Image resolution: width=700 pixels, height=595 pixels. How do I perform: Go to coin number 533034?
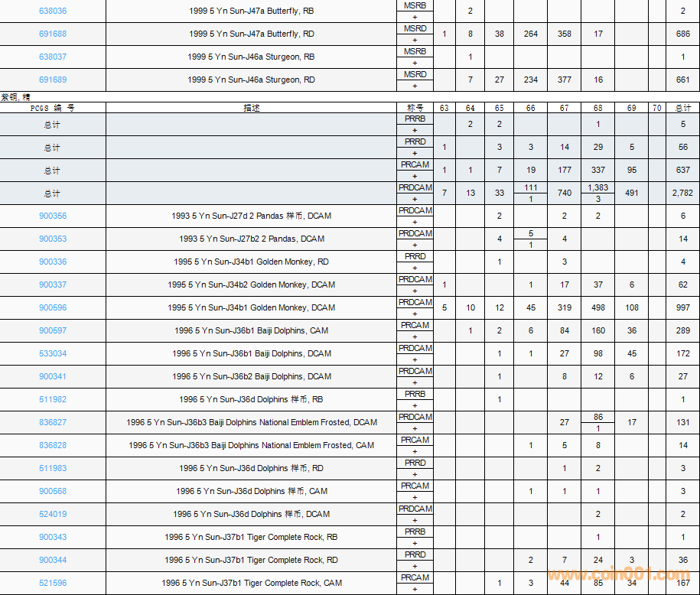click(53, 353)
